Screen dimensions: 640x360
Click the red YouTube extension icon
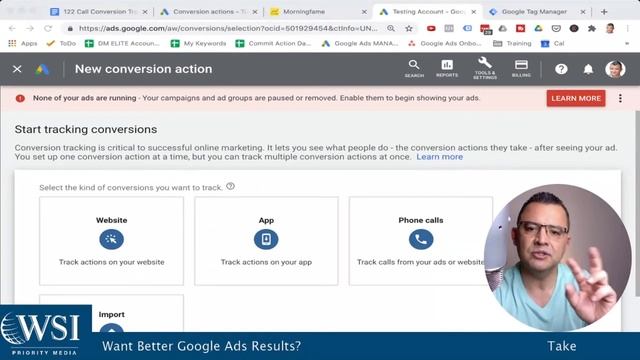(x=431, y=29)
